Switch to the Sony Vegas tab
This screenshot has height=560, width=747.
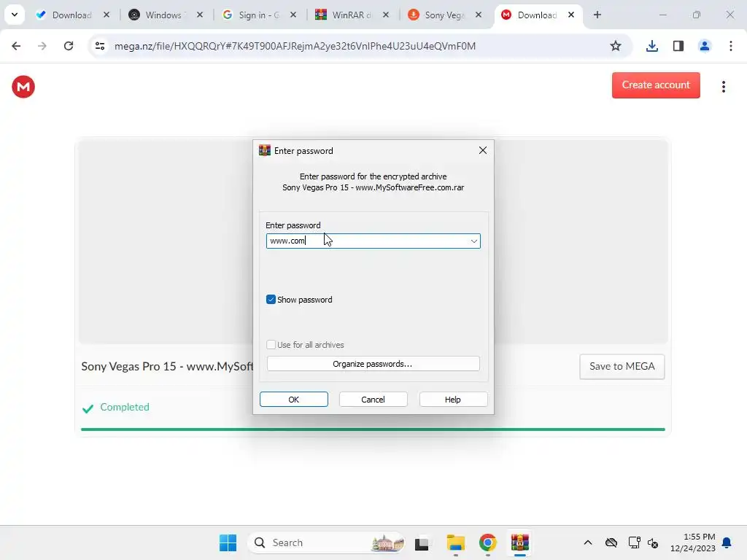444,15
